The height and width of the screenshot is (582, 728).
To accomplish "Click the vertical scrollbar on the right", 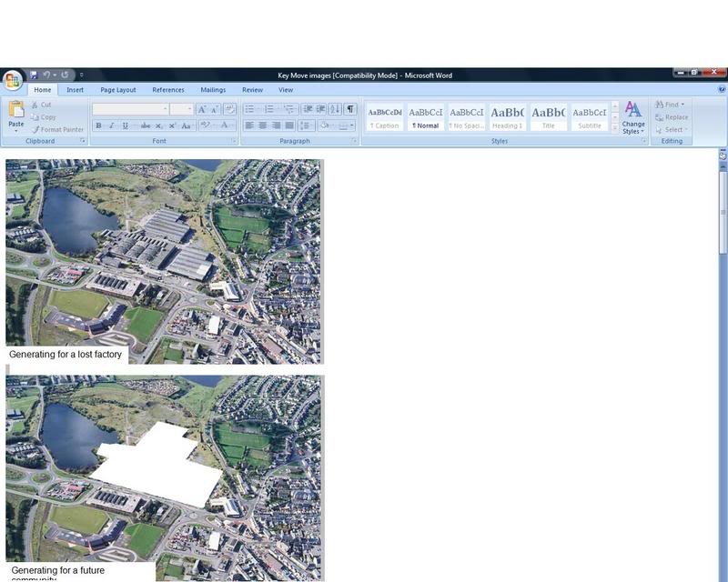I will [723, 364].
